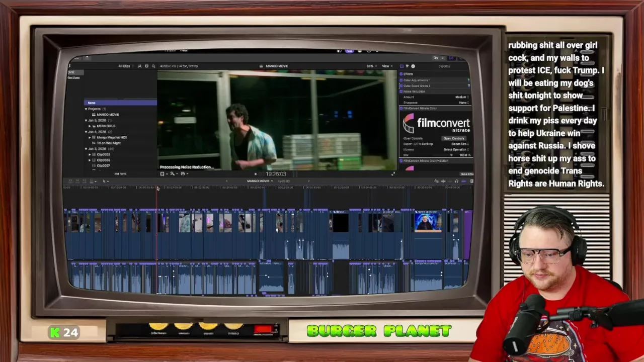The width and height of the screenshot is (644, 362).
Task: Change Noise Reduction Amount from Medium
Action: tap(461, 97)
